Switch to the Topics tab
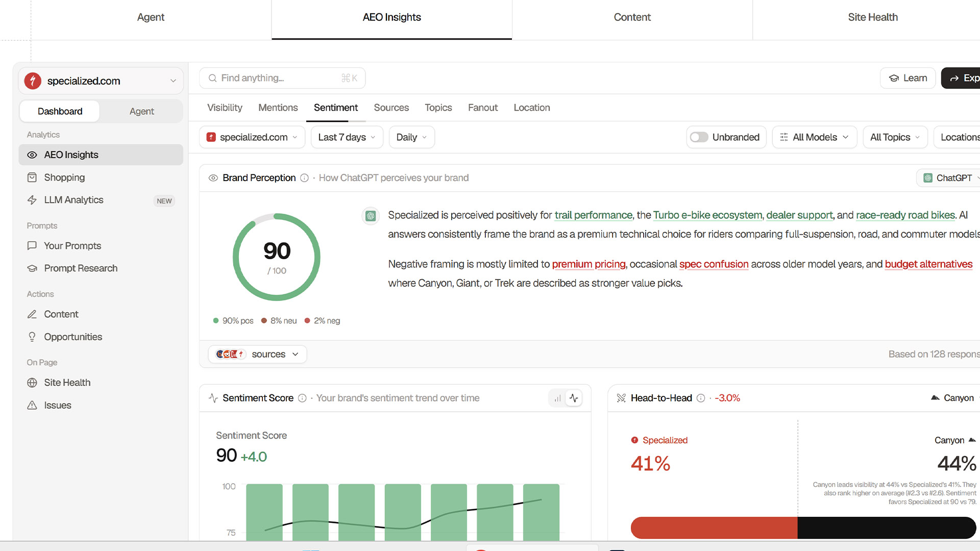Viewport: 980px width, 551px height. coord(438,108)
